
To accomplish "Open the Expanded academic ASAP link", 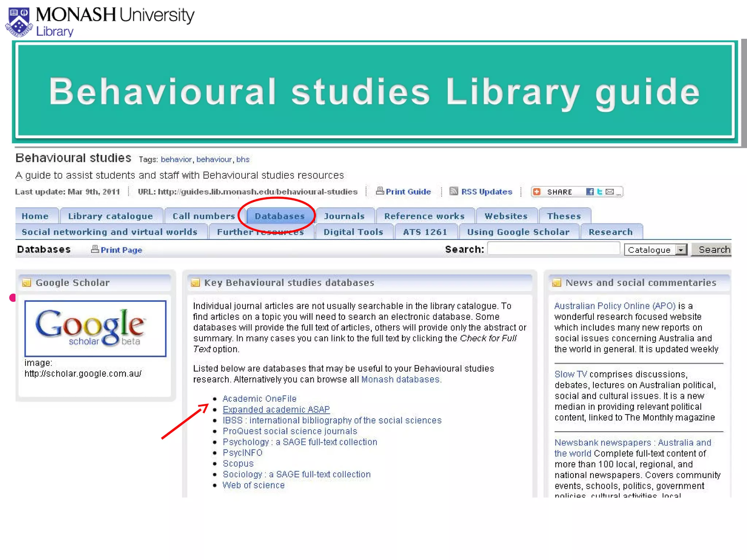I will tap(276, 409).
